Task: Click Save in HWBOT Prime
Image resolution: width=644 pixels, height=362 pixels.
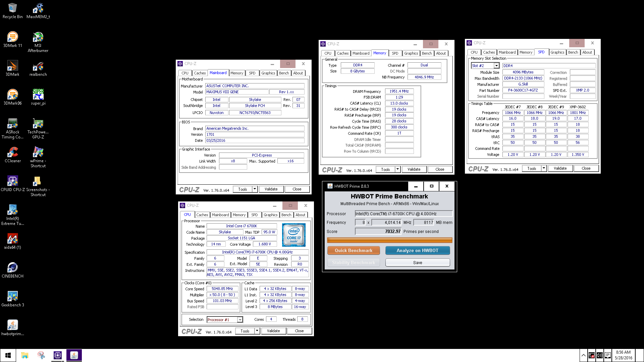Action: [418, 262]
